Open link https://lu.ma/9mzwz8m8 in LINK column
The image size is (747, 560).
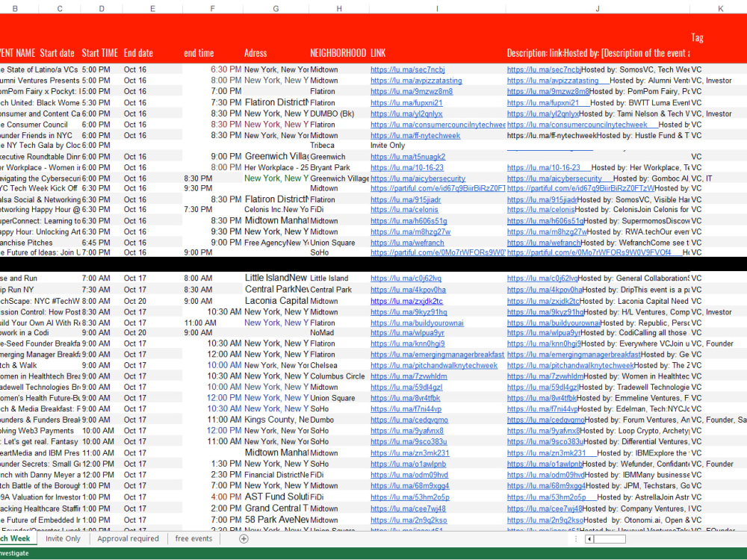coord(412,91)
